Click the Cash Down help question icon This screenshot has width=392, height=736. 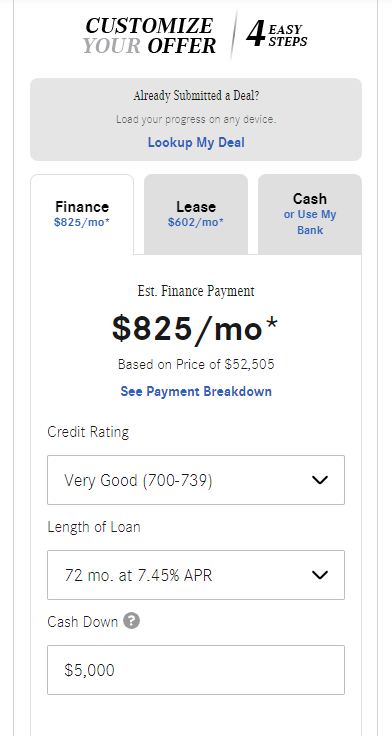(x=131, y=621)
